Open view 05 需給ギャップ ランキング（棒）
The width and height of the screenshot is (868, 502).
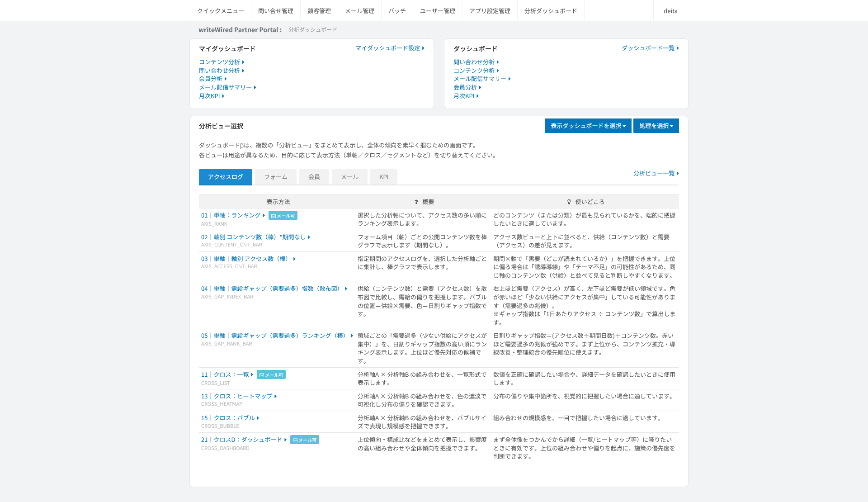coord(277,336)
